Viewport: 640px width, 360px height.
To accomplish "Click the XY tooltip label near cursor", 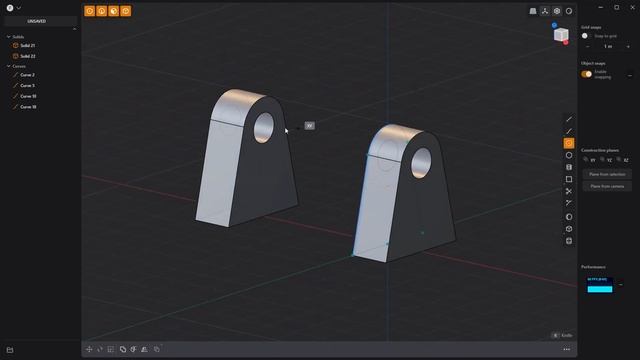I will pyautogui.click(x=309, y=126).
